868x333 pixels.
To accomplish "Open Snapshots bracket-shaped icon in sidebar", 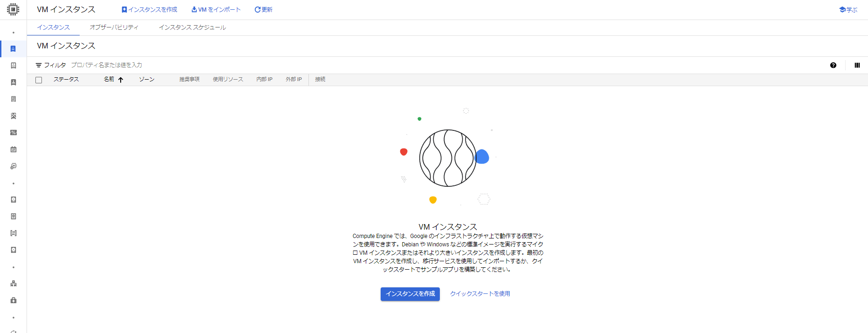I will pyautogui.click(x=13, y=233).
